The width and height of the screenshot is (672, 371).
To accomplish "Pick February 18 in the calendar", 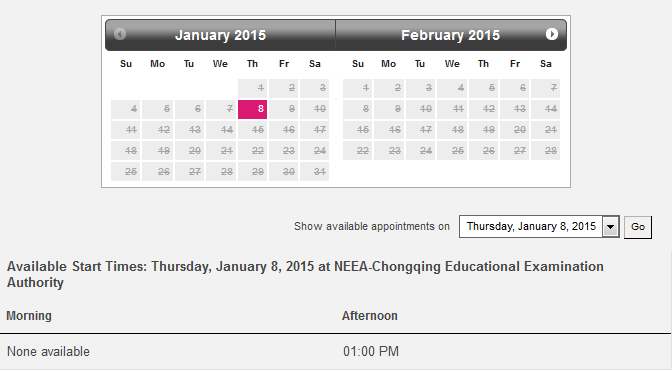I will (x=452, y=130).
